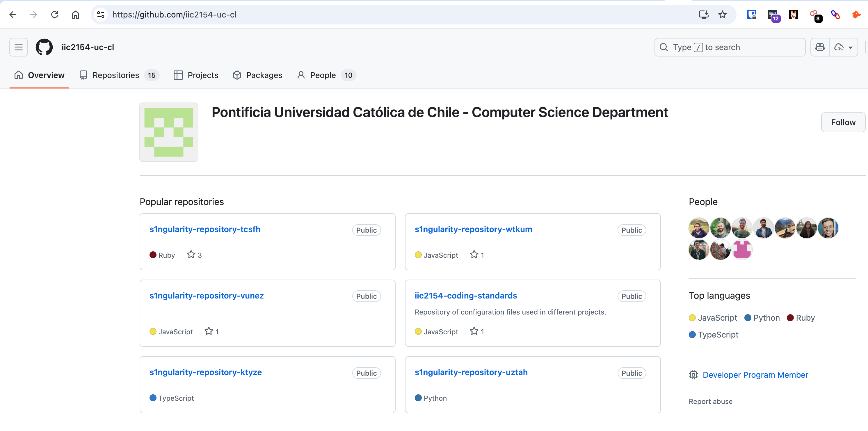Go to GitHub home via Octocat logo
868x431 pixels.
[x=44, y=47]
